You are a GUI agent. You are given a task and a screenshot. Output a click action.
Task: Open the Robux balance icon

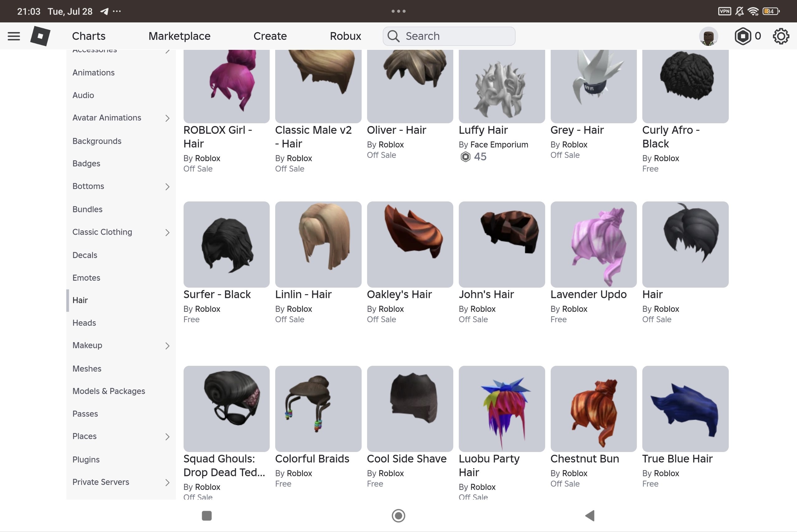[743, 36]
